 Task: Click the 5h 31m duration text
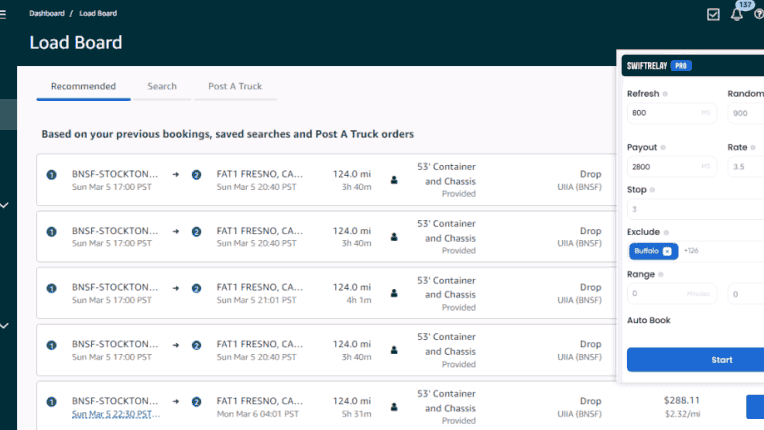356,414
